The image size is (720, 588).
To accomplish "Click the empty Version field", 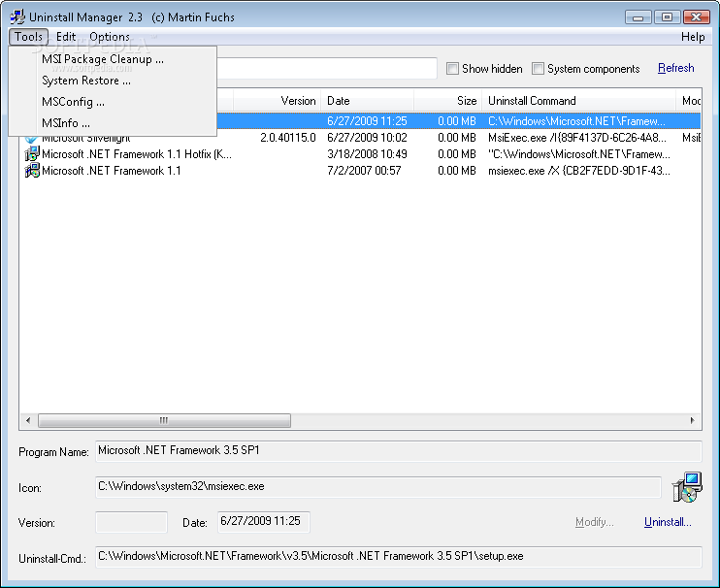I will point(131,522).
